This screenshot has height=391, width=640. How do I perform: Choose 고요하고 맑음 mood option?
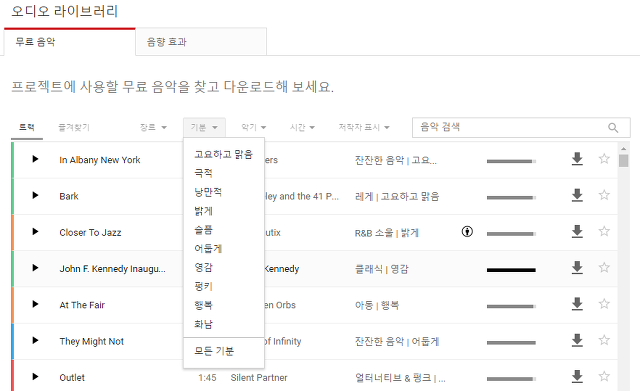pos(224,154)
